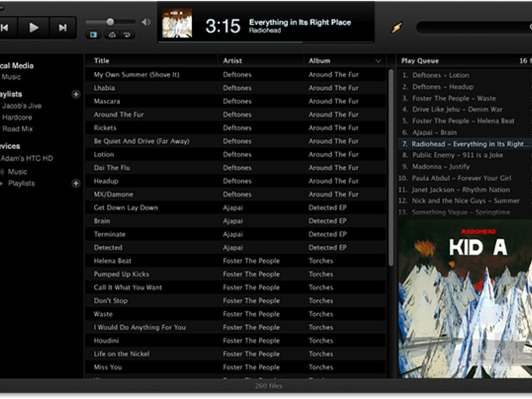The image size is (532, 399).
Task: Select the track Dai The Flu
Action: click(x=112, y=168)
